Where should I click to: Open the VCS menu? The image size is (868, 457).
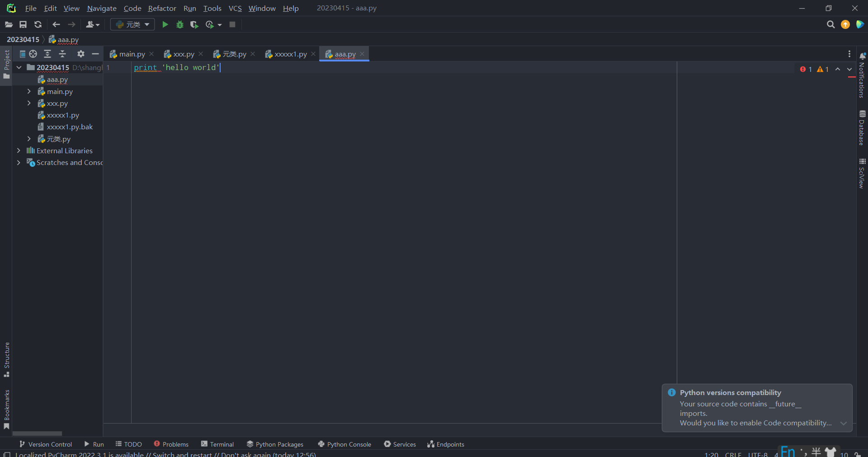(x=235, y=8)
